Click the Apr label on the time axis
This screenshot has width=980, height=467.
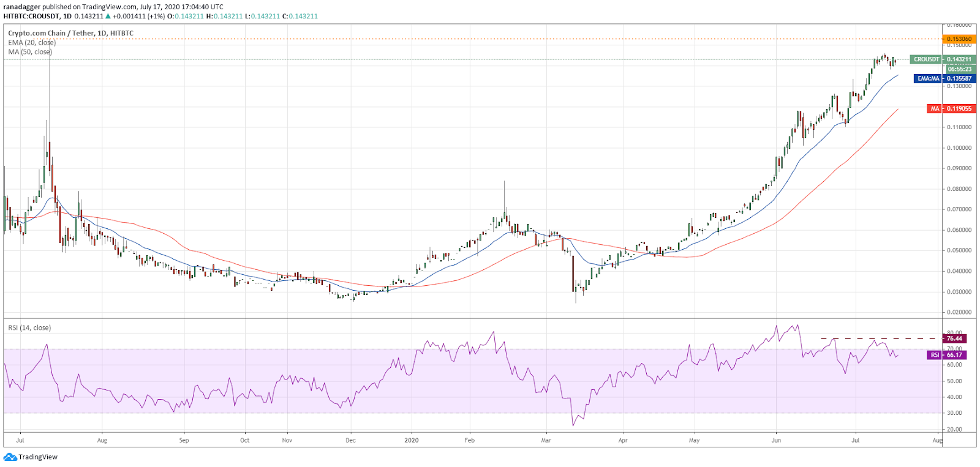click(x=623, y=440)
